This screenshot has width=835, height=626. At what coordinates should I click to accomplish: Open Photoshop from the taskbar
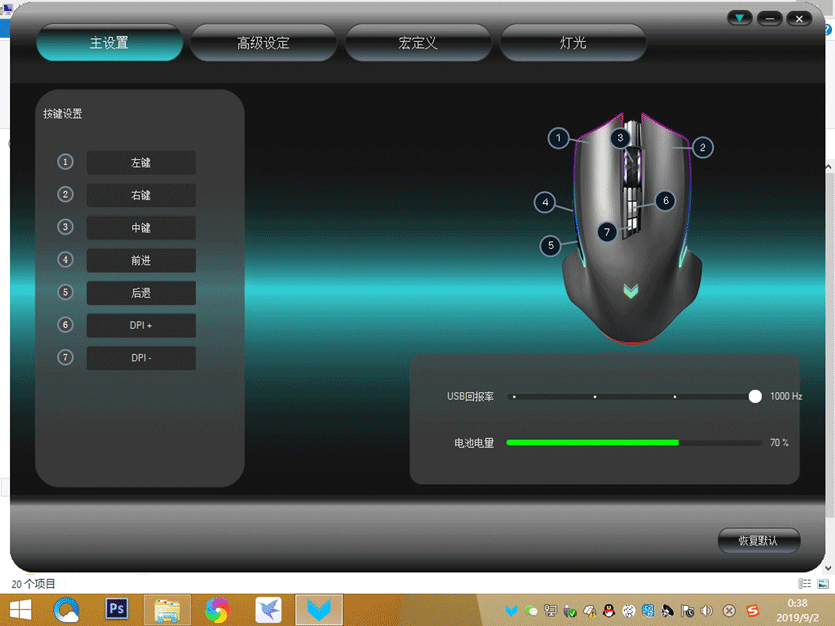117,608
